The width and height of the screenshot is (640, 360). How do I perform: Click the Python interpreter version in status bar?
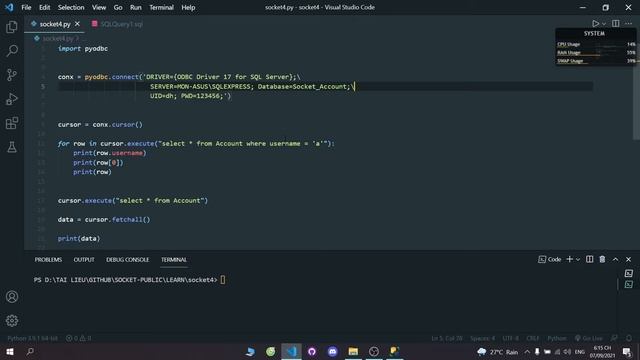33,338
